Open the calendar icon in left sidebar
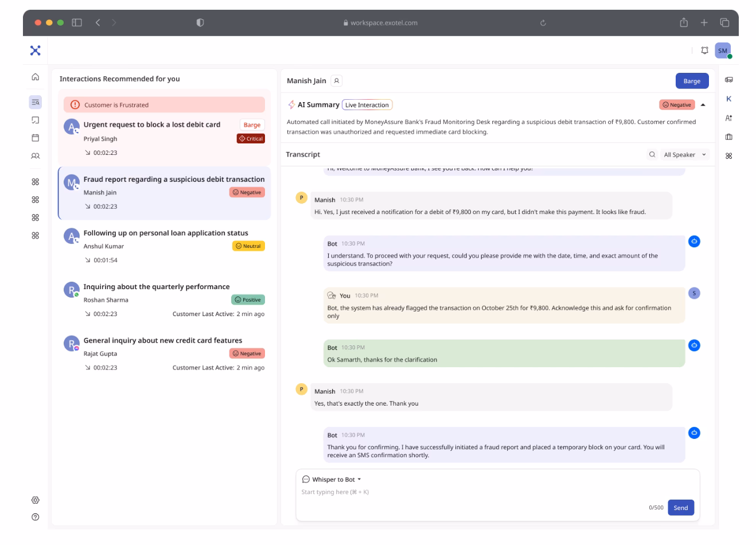The height and width of the screenshot is (545, 756). pos(35,138)
